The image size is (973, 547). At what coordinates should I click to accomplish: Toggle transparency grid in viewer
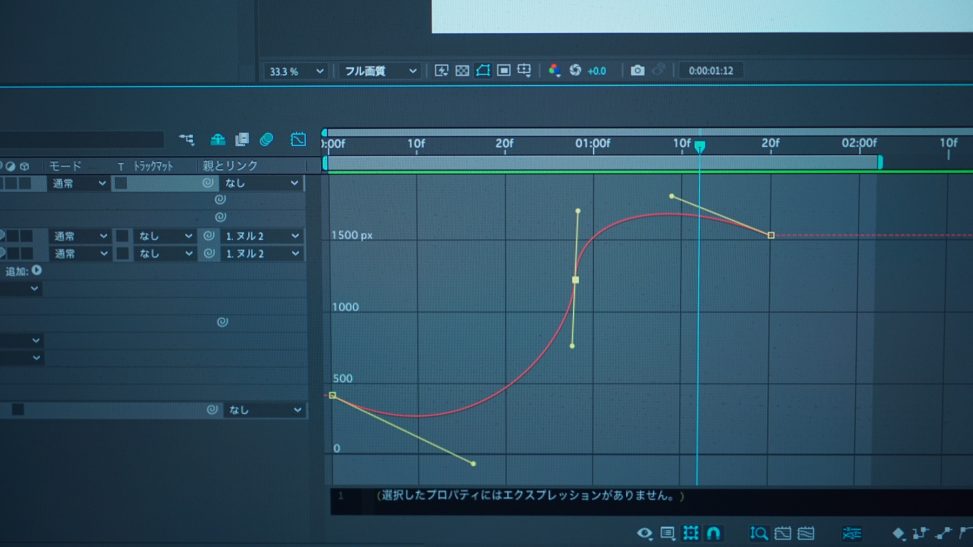click(462, 71)
